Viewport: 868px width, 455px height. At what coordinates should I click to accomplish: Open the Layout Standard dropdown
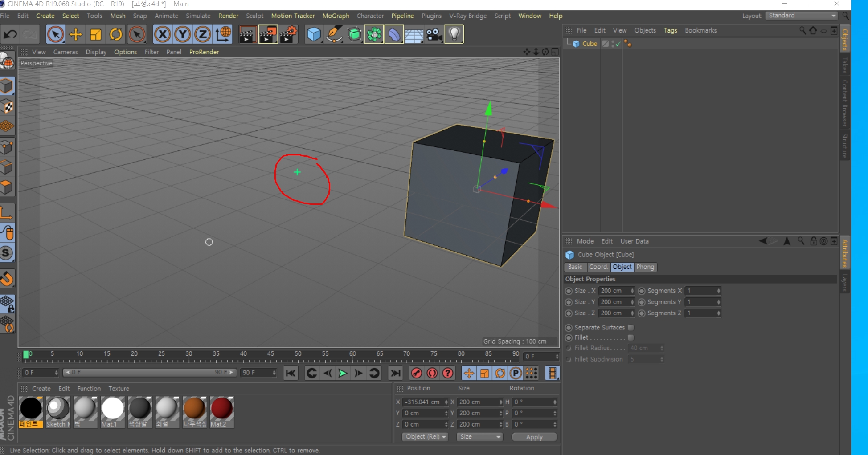pyautogui.click(x=802, y=16)
